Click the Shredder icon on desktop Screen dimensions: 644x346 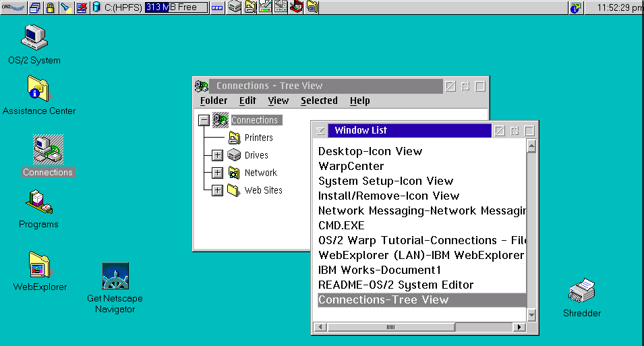[x=581, y=291]
